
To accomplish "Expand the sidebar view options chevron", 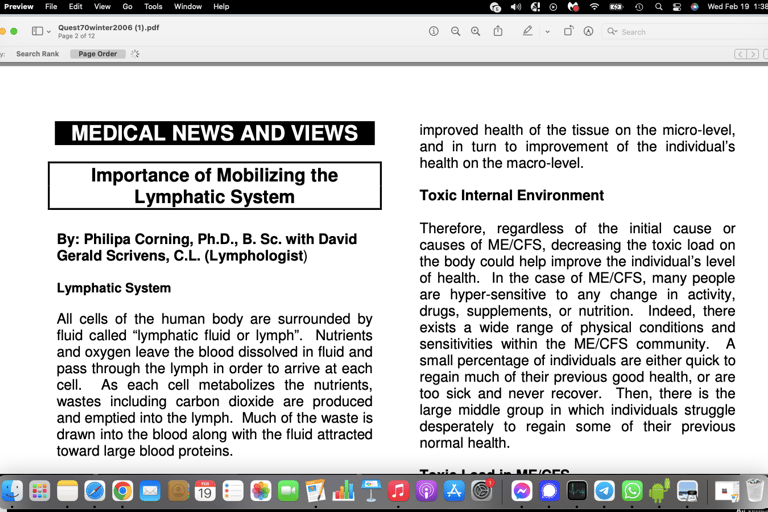I will coord(48,32).
